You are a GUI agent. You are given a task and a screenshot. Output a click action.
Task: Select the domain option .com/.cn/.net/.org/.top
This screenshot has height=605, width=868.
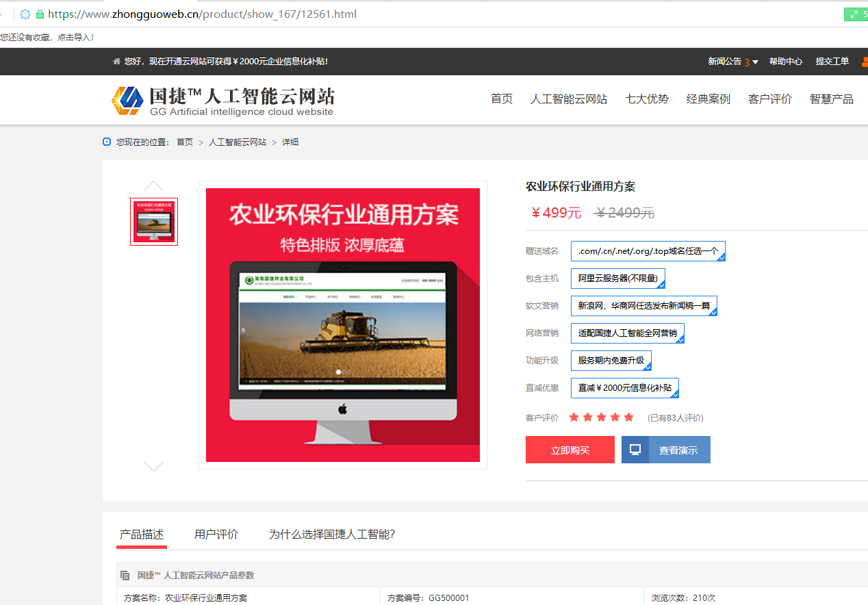click(648, 251)
